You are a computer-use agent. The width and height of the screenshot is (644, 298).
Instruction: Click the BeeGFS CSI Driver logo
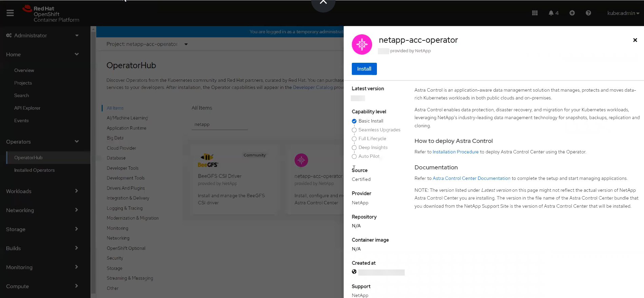[208, 161]
